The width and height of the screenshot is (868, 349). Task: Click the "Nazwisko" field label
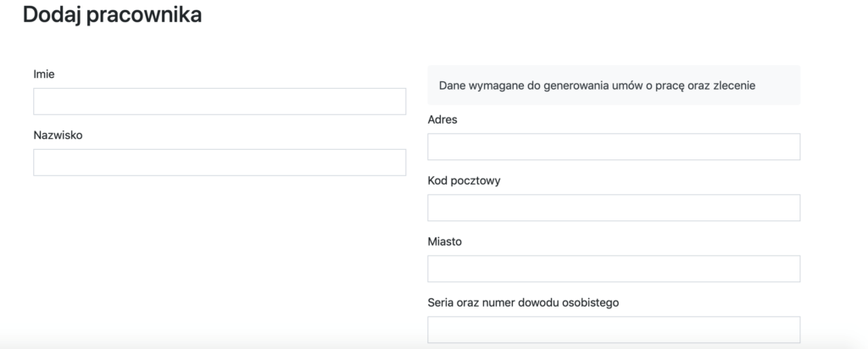(58, 135)
